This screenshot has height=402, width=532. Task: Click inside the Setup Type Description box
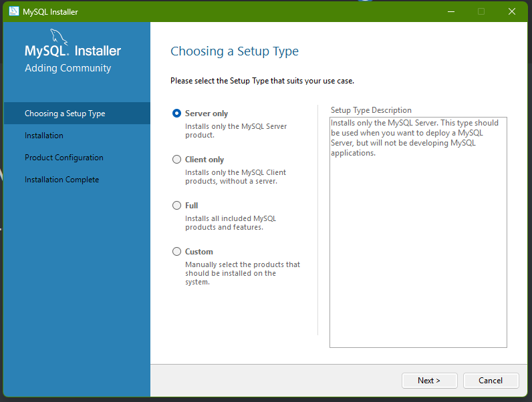[x=418, y=254]
